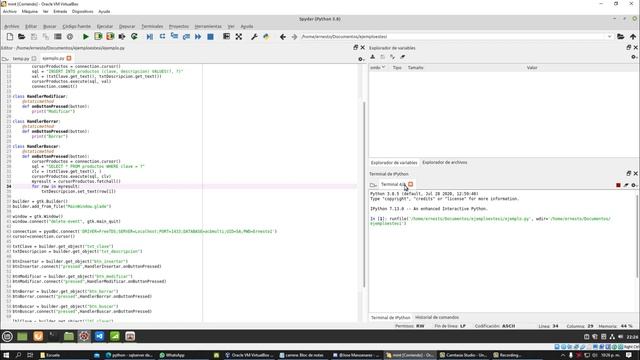Select Explorador de variables tab
This screenshot has width=640, height=360.
394,163
